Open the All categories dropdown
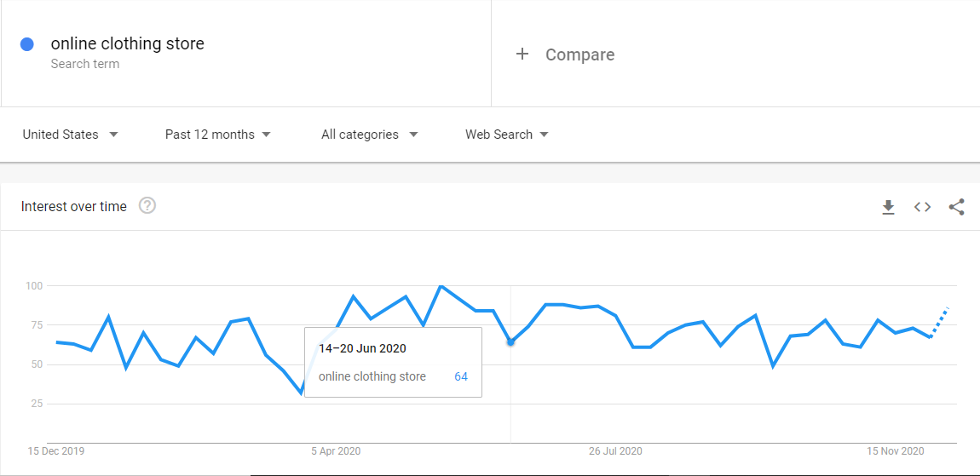 369,135
